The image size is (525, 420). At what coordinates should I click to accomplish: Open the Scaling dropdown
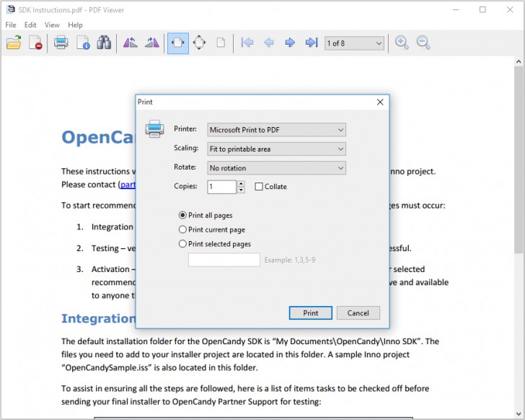point(277,149)
